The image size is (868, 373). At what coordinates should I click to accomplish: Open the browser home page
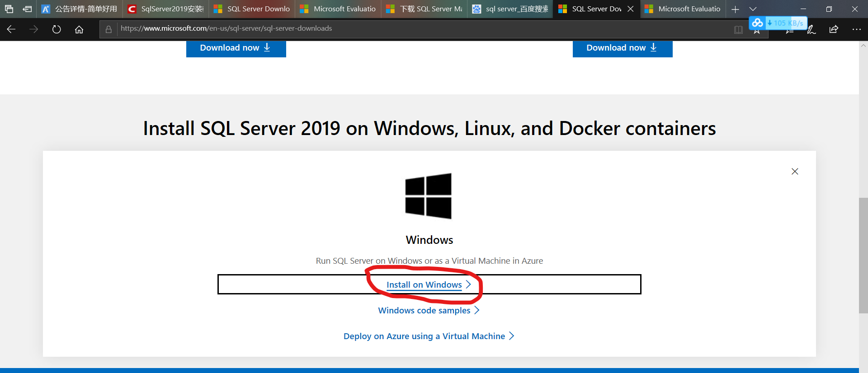pos(79,29)
